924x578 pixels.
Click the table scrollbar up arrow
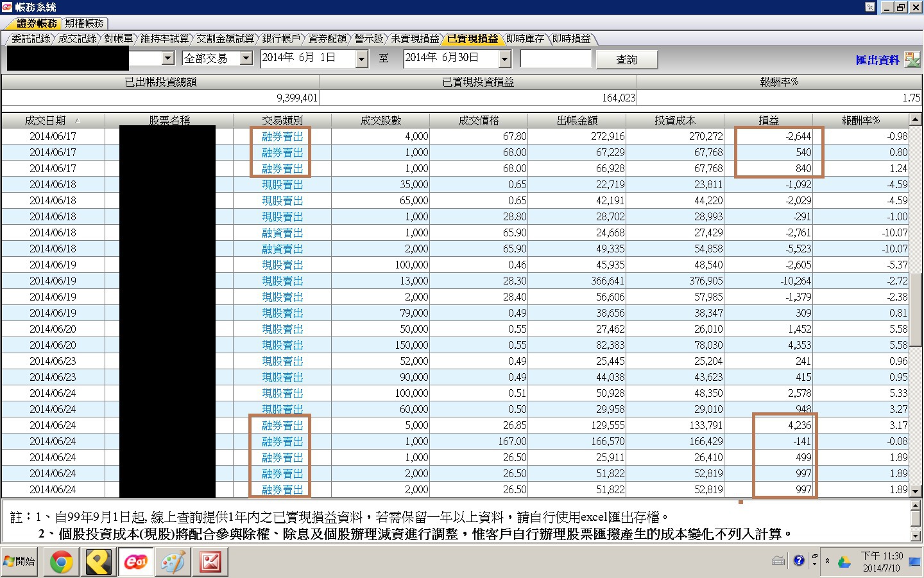(x=916, y=119)
